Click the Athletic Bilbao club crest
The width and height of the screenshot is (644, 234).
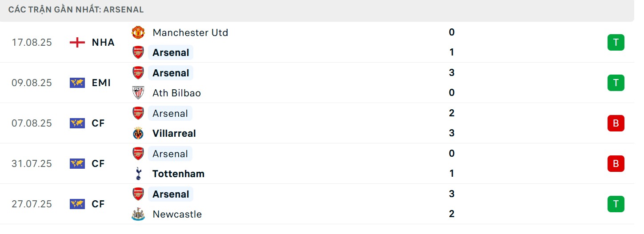pos(138,93)
